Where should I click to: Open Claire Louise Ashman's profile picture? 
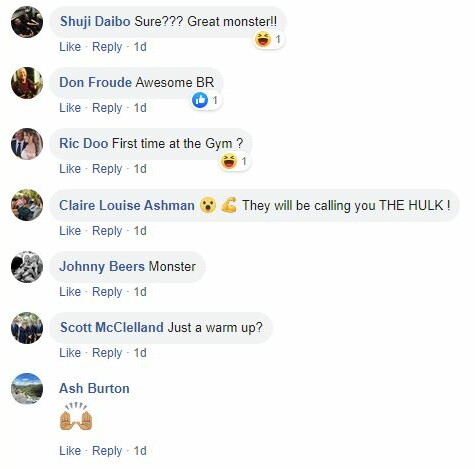[x=27, y=205]
